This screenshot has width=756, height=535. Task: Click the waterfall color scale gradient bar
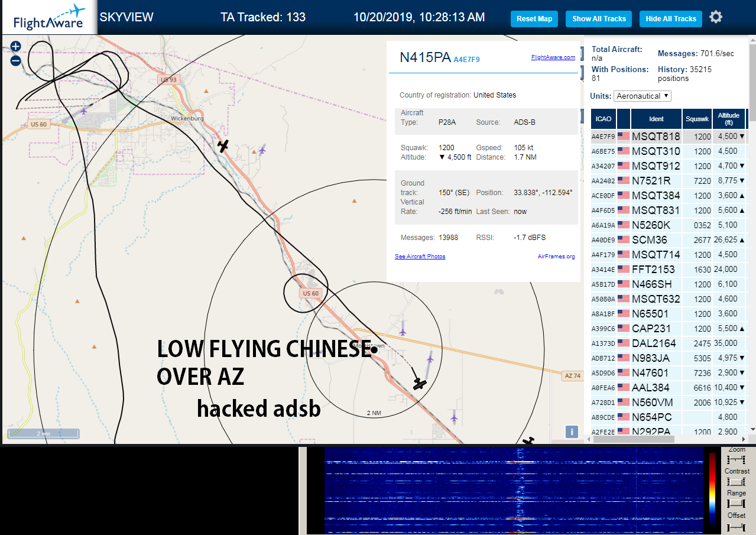[712, 490]
